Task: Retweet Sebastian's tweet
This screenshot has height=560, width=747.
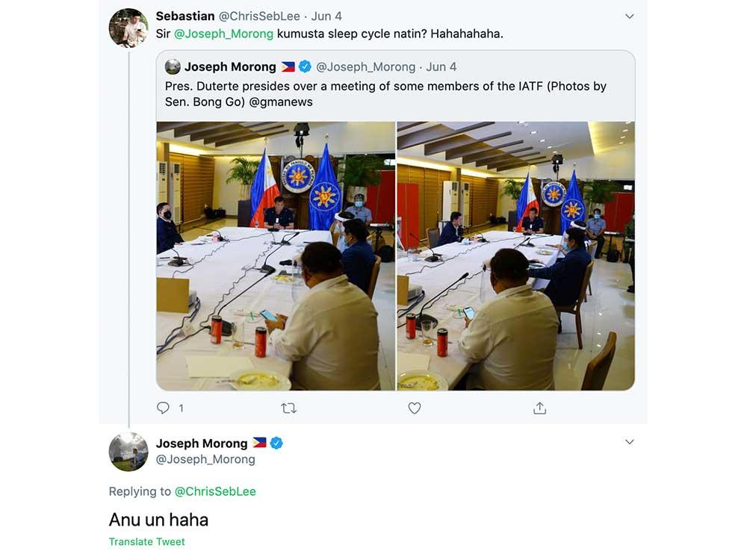Action: pyautogui.click(x=288, y=408)
